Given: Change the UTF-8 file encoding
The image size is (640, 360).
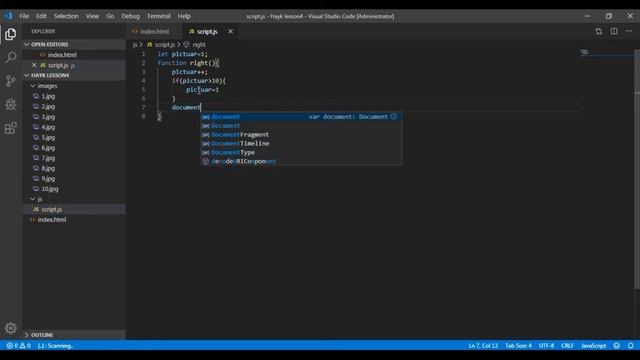Looking at the screenshot, I should tap(546, 346).
